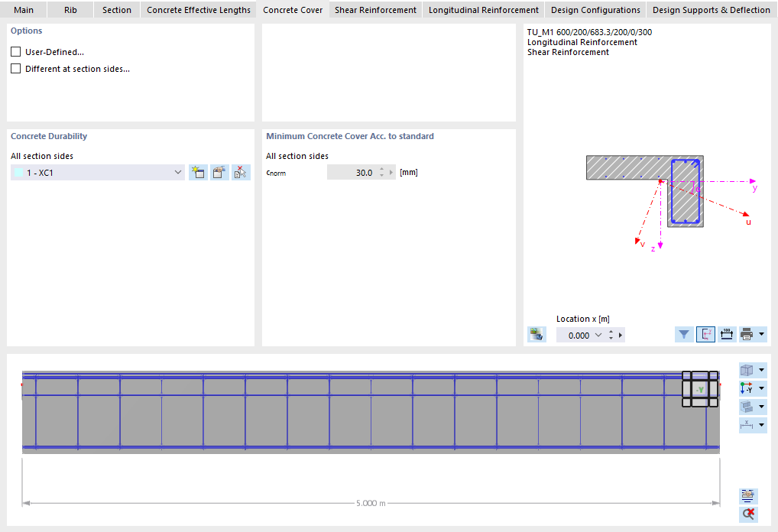Click the Options heading
778x532 pixels.
point(26,31)
